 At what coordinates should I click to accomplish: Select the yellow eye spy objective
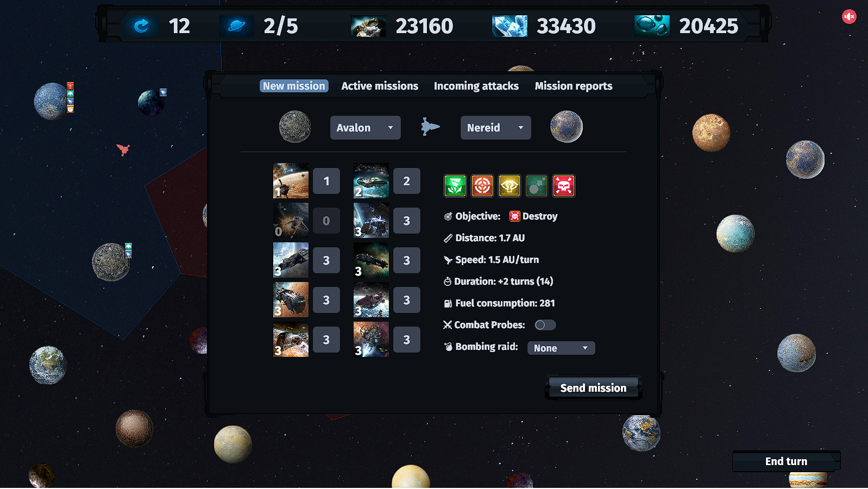tap(510, 186)
